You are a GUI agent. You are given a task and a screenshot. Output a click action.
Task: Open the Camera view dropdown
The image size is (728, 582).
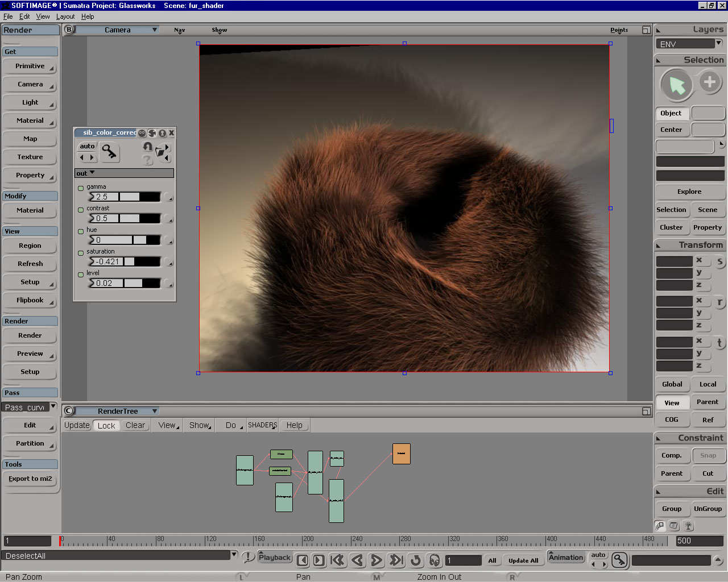[155, 30]
